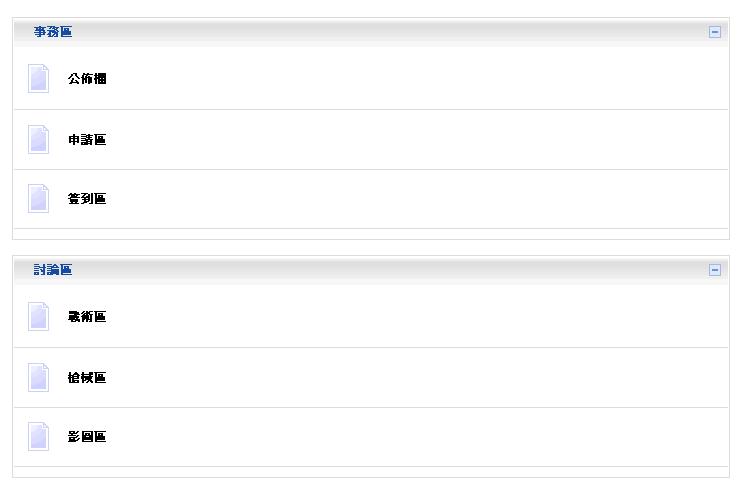Click the empty area of 公佈欄 row
Viewport: 737px width, 492px height.
click(414, 78)
